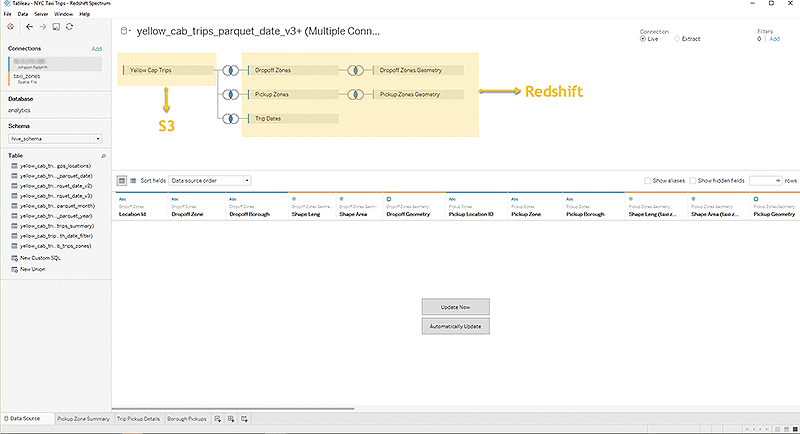The height and width of the screenshot is (434, 800).
Task: Open the table search magnifier icon
Action: point(104,156)
